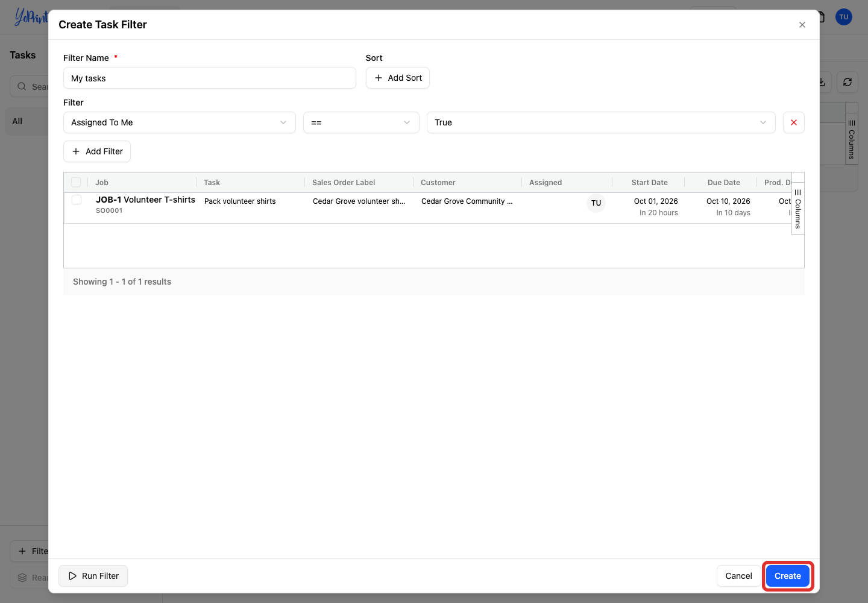Viewport: 868px width, 603px height.
Task: Click the In 20 hours text
Action: [x=659, y=213]
